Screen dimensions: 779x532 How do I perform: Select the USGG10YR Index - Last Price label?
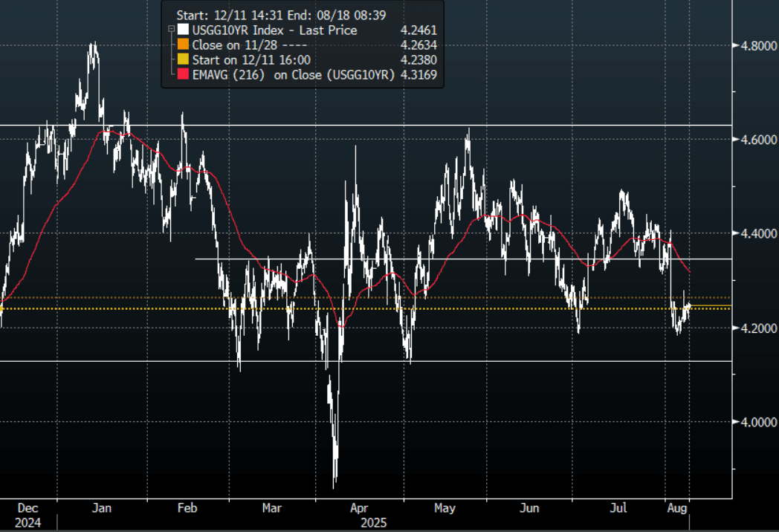274,30
